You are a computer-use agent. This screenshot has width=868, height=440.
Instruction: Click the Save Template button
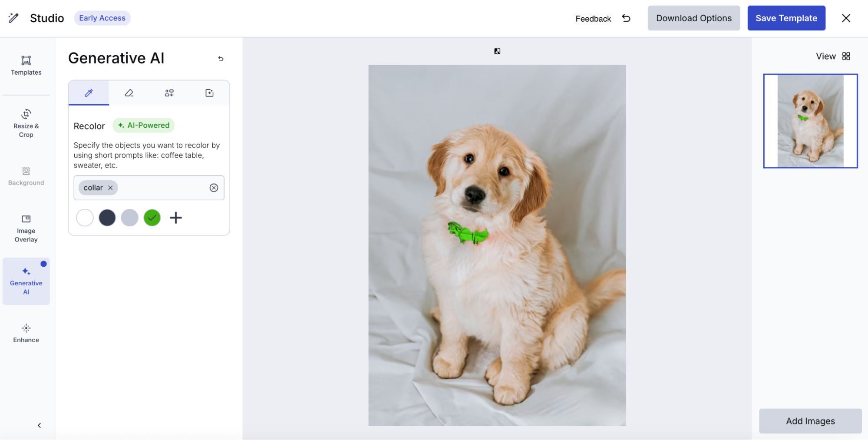tap(786, 18)
